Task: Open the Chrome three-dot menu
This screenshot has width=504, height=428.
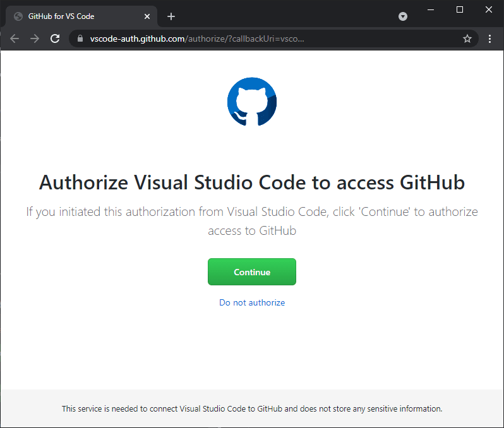Action: coord(489,39)
